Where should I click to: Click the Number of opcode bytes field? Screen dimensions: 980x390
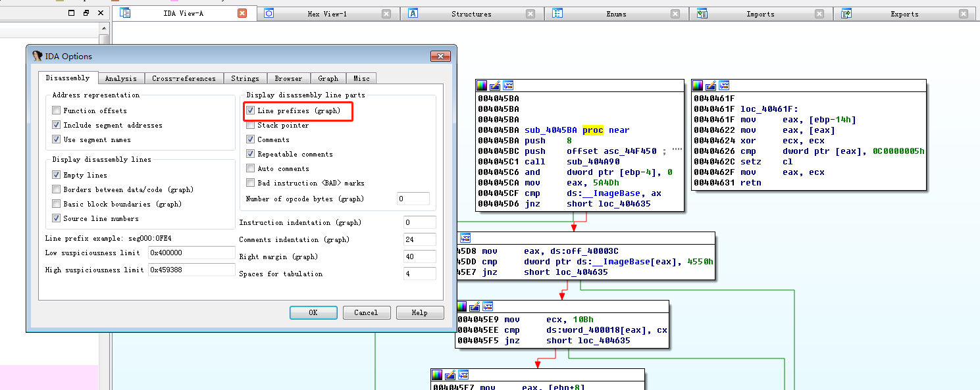(413, 199)
